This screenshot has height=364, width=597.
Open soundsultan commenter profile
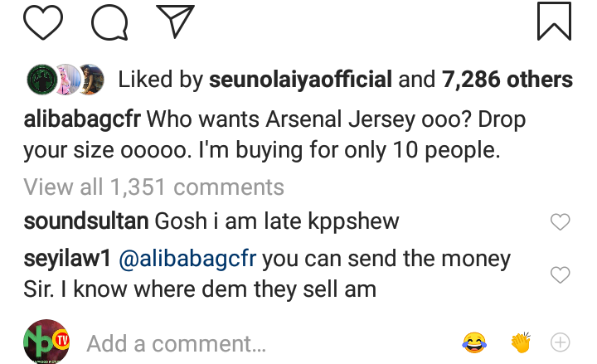click(85, 221)
